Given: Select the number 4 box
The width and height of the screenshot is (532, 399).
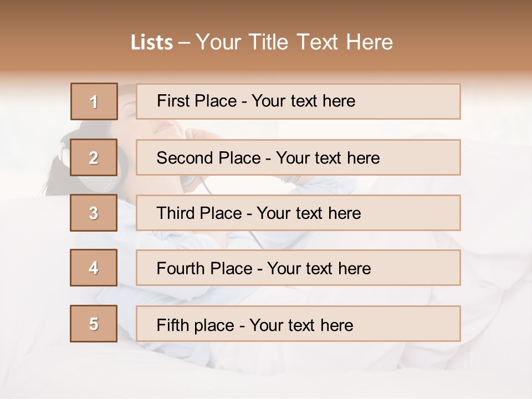Looking at the screenshot, I should point(94,268).
